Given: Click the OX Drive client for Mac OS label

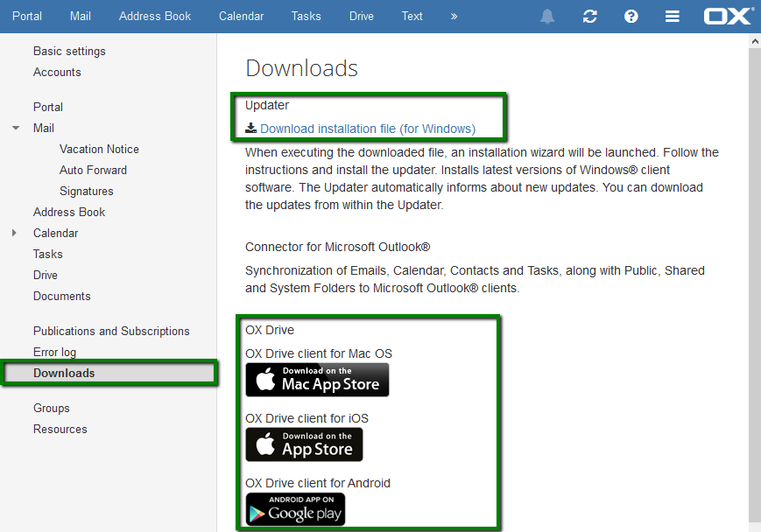Looking at the screenshot, I should coord(319,353).
